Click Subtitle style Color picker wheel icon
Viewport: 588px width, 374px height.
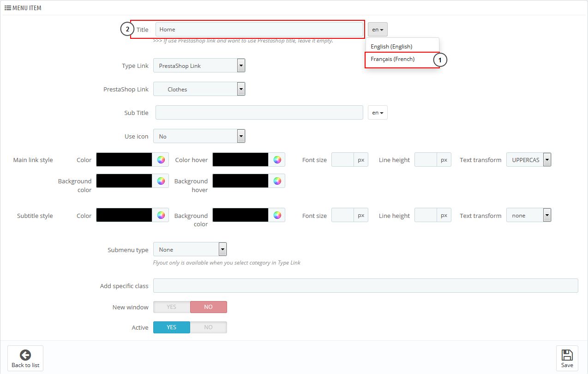pyautogui.click(x=161, y=215)
